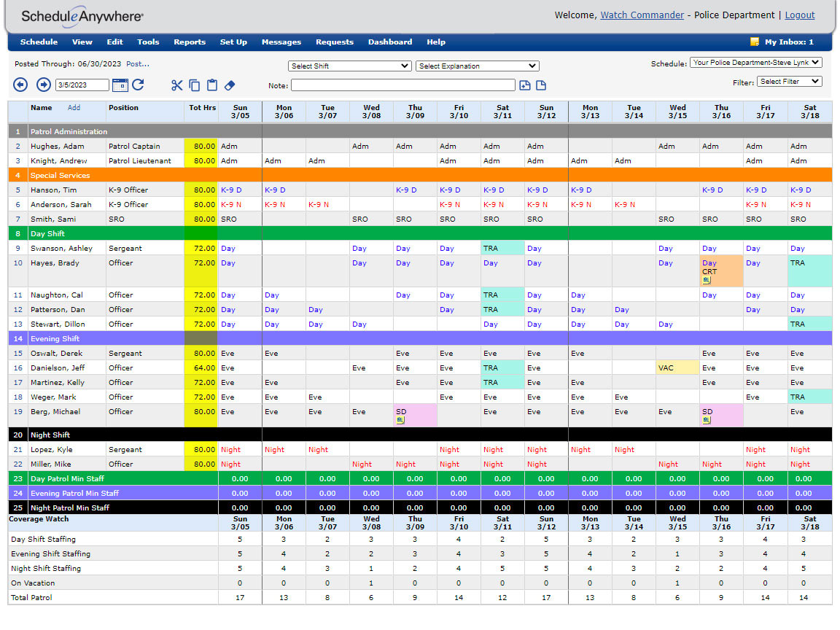The height and width of the screenshot is (630, 840).
Task: Open the Dashboard menu
Action: (390, 42)
